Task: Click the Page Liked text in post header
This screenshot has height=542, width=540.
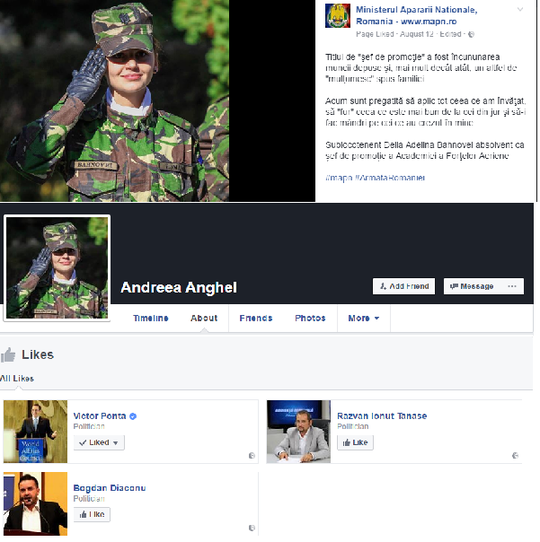Action: coord(375,34)
